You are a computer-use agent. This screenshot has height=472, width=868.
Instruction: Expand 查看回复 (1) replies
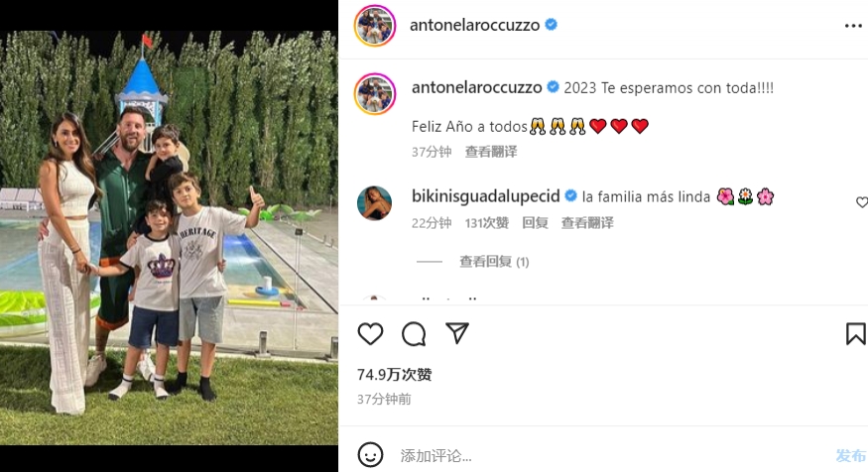tap(494, 262)
